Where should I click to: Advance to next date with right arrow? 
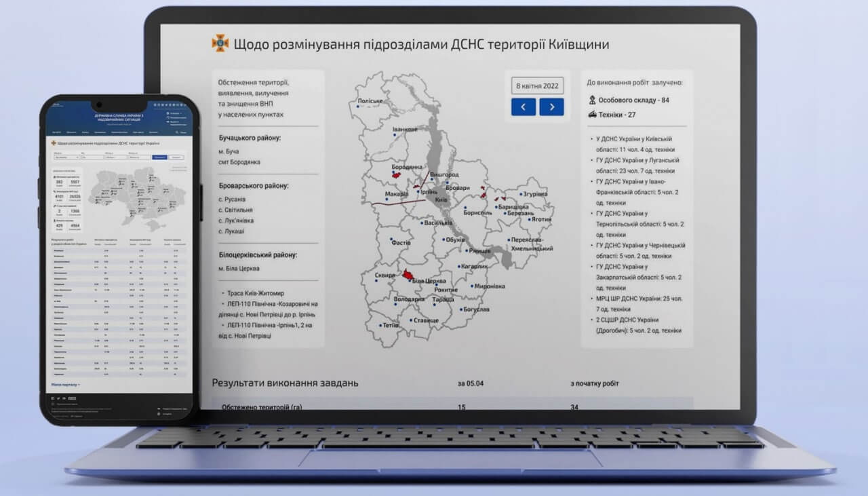pos(551,107)
